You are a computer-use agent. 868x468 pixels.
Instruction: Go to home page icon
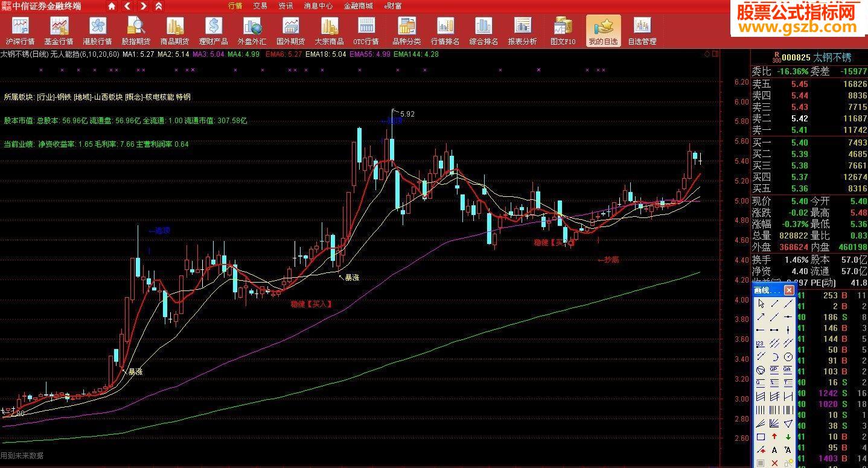pyautogui.click(x=111, y=6)
